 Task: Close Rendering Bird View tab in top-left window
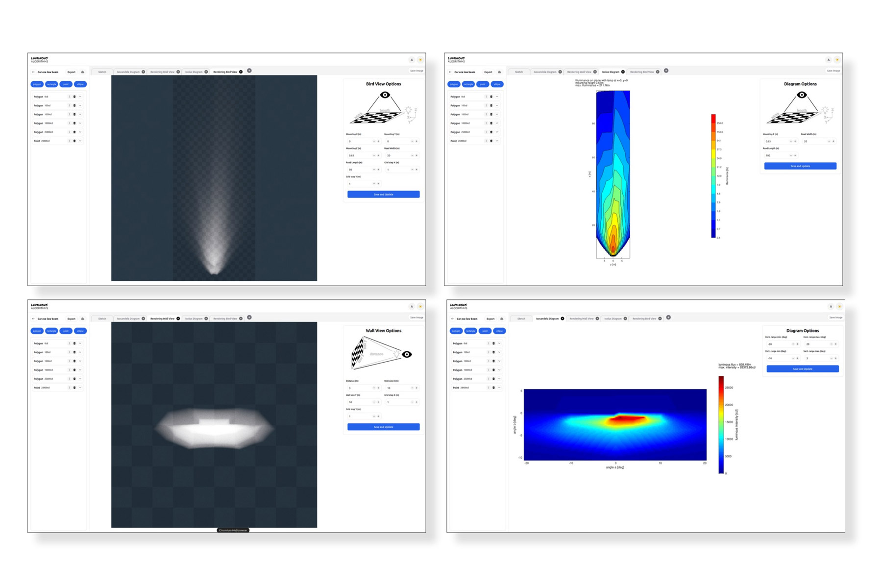point(241,72)
